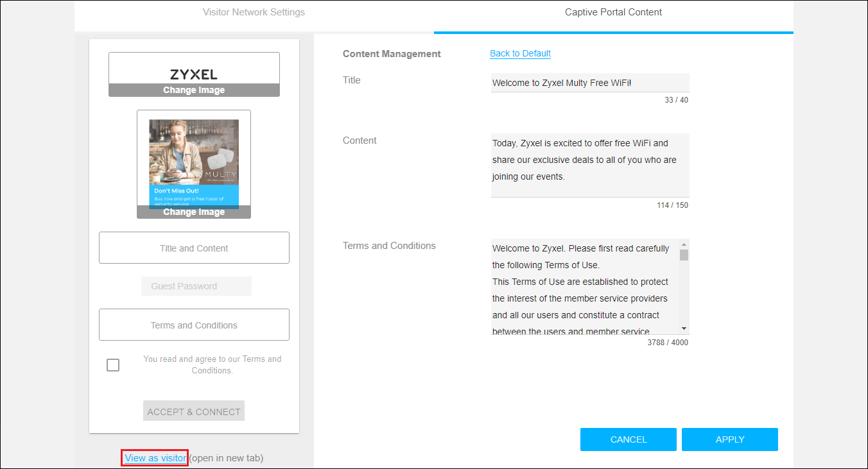Click the '33 / 40' character counter
This screenshot has width=868, height=469.
pos(677,100)
